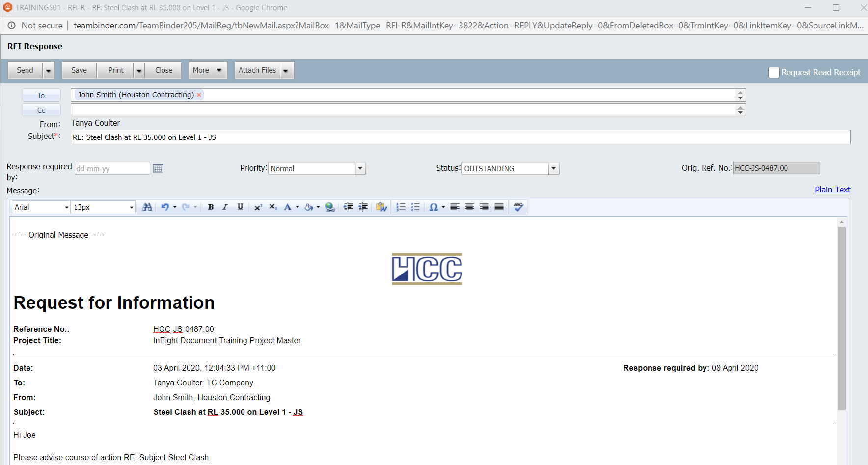This screenshot has height=465, width=868.
Task: Remove John Smith from the To field
Action: point(199,94)
